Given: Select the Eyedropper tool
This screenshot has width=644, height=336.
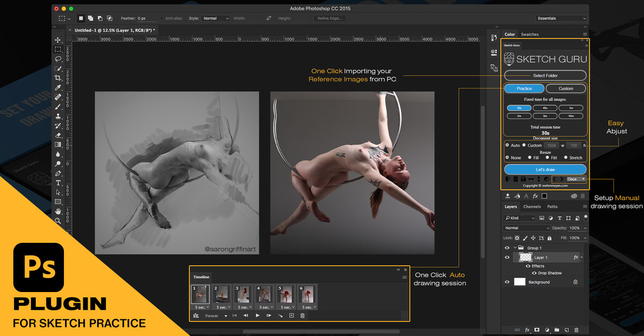Looking at the screenshot, I should coord(57,88).
